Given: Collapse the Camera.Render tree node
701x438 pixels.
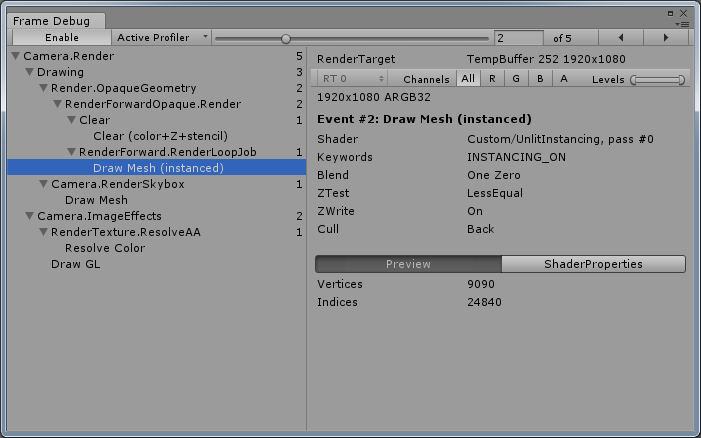Looking at the screenshot, I should [15, 57].
